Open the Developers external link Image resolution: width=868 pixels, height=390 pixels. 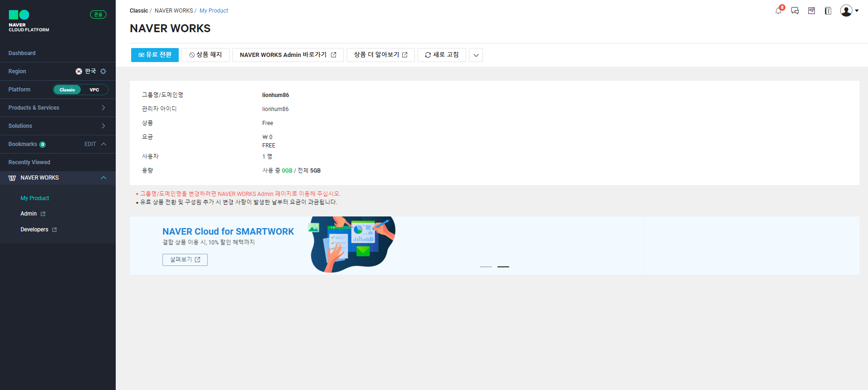38,230
